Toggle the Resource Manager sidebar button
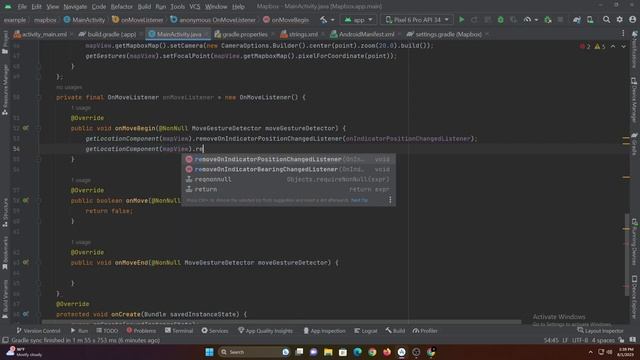 (x=5, y=90)
